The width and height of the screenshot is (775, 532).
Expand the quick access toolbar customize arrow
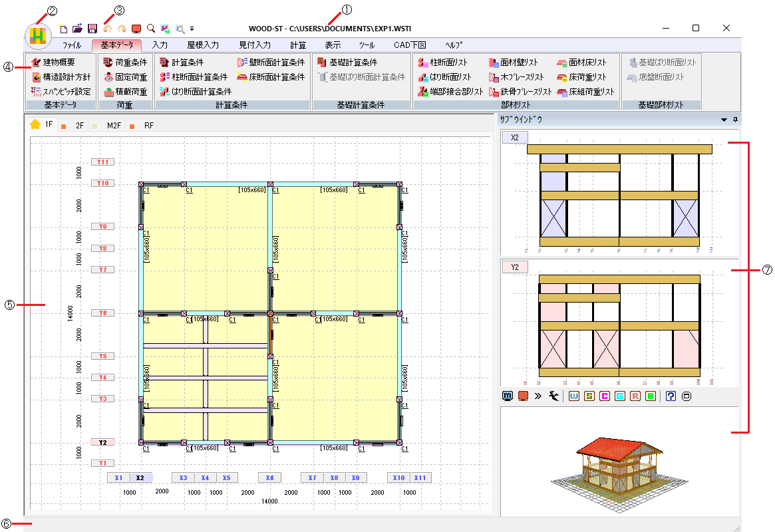coord(192,29)
